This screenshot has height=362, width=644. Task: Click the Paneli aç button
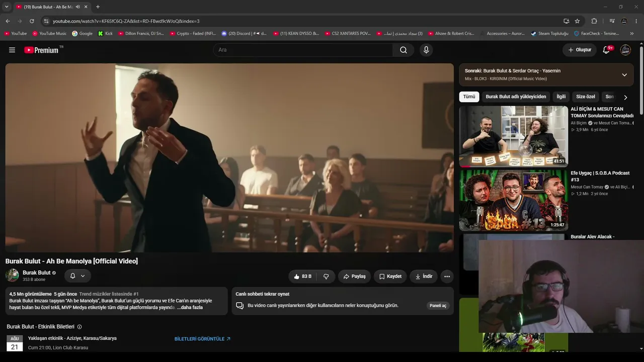[438, 306]
